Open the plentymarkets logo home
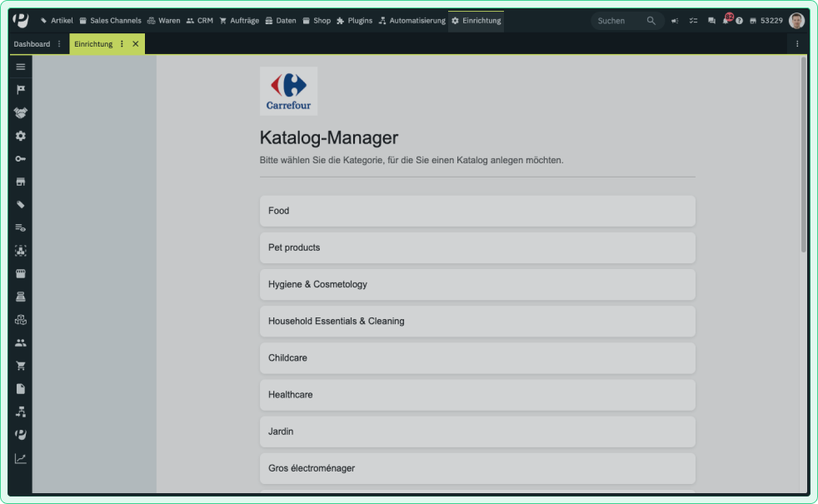The image size is (818, 504). pyautogui.click(x=20, y=20)
